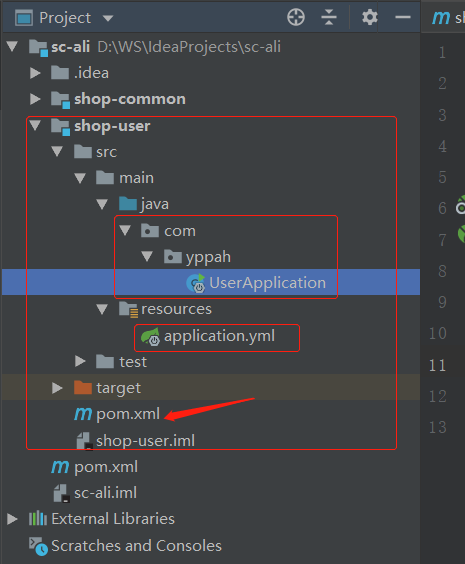
Task: Select the shop-common module name
Action: 130,99
